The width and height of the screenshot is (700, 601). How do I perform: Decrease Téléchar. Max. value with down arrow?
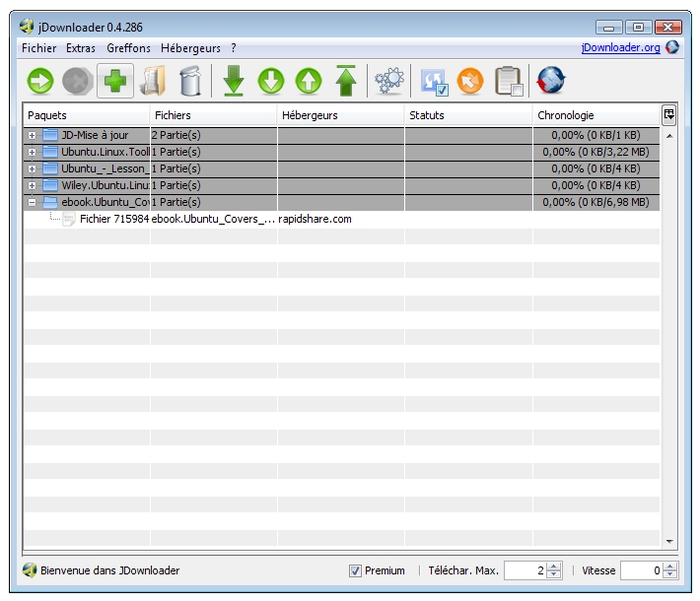click(x=553, y=574)
